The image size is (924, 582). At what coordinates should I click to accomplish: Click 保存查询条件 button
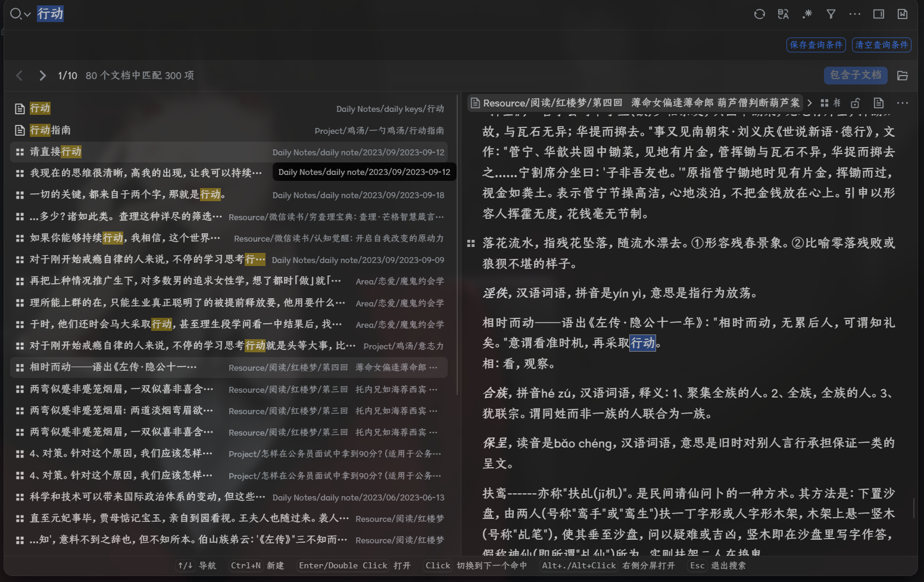[816, 45]
